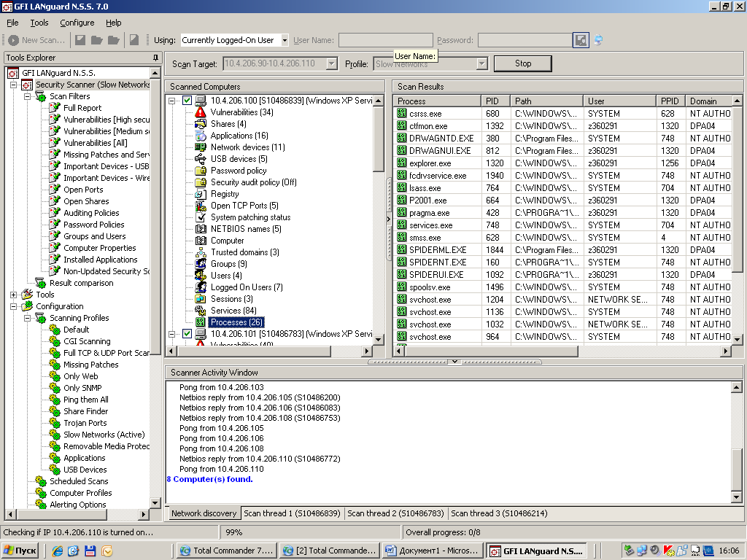The width and height of the screenshot is (747, 560).
Task: Click the Full Report filter icon
Action: pos(55,108)
